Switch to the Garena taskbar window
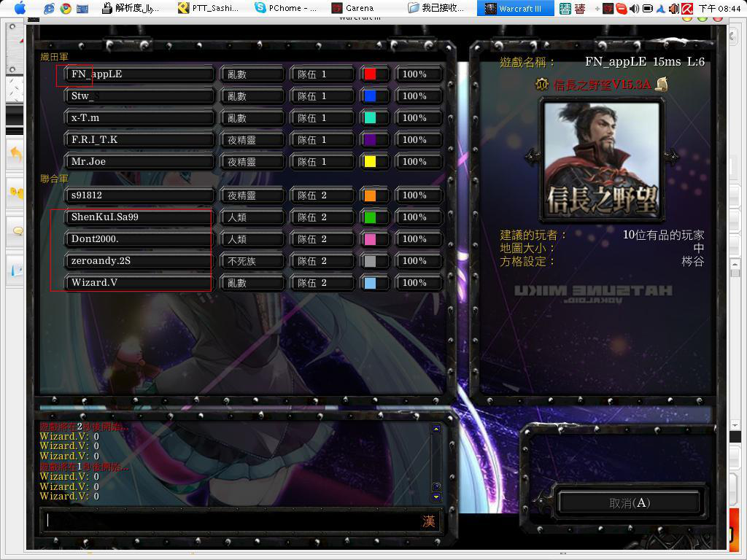 [x=353, y=8]
